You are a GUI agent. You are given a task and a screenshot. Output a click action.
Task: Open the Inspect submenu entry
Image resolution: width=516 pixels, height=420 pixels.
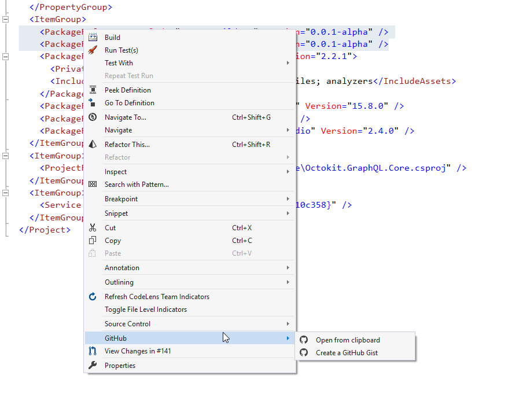click(x=190, y=171)
